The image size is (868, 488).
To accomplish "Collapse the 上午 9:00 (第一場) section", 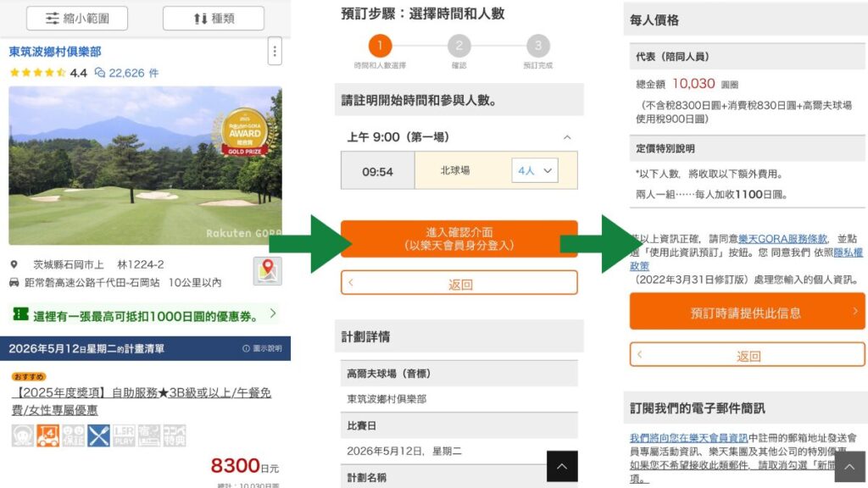I will [567, 137].
